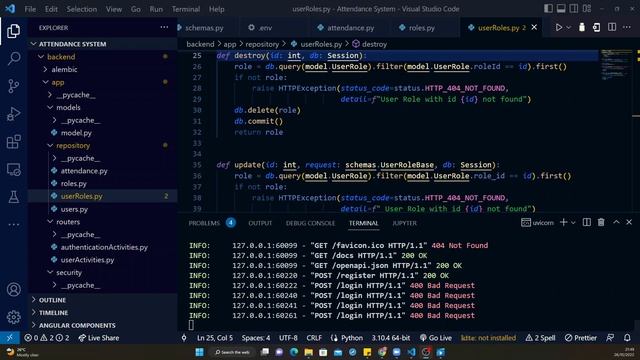Open the Explorer views and more actions menu
The height and width of the screenshot is (360, 640).
click(164, 27)
